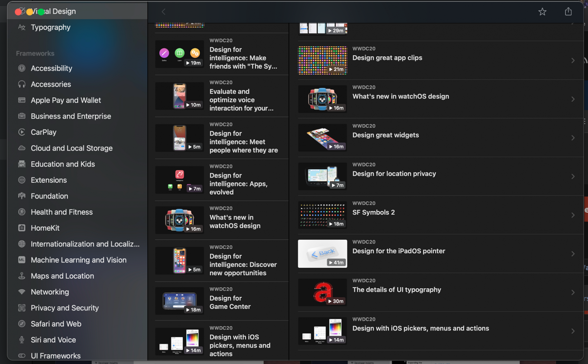Click the Typography sidebar icon
Image resolution: width=588 pixels, height=364 pixels.
(22, 27)
